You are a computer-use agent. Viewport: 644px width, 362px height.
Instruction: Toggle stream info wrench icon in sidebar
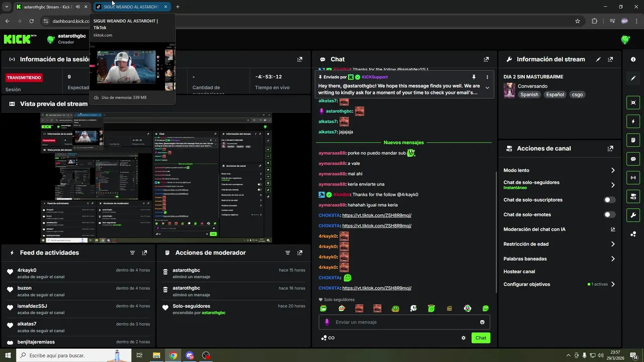tap(633, 215)
